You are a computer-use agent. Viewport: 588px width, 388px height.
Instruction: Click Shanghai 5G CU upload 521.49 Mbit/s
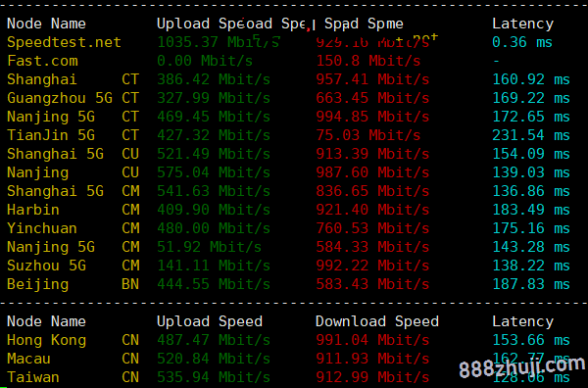click(214, 154)
